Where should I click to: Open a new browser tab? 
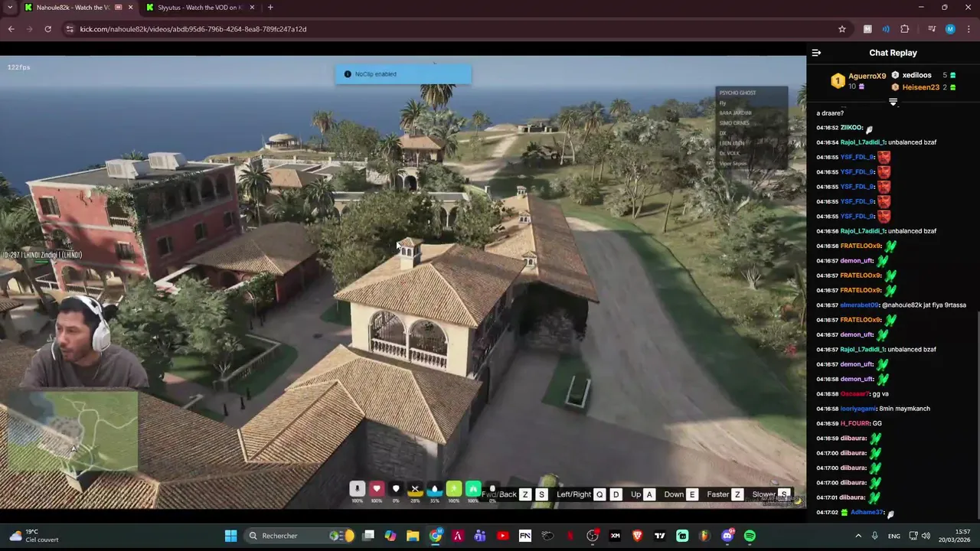(270, 8)
